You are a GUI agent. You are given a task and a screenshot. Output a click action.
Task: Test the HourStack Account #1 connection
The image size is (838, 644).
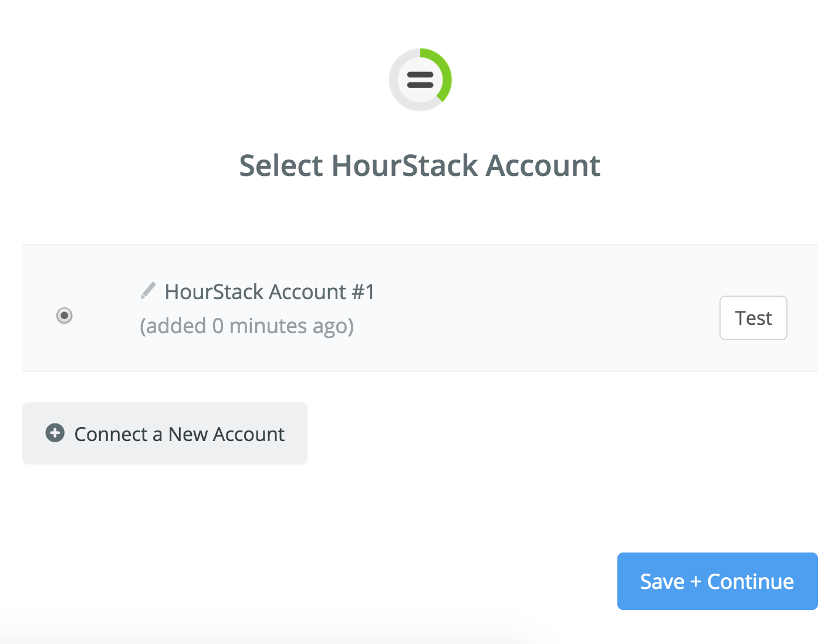click(753, 318)
